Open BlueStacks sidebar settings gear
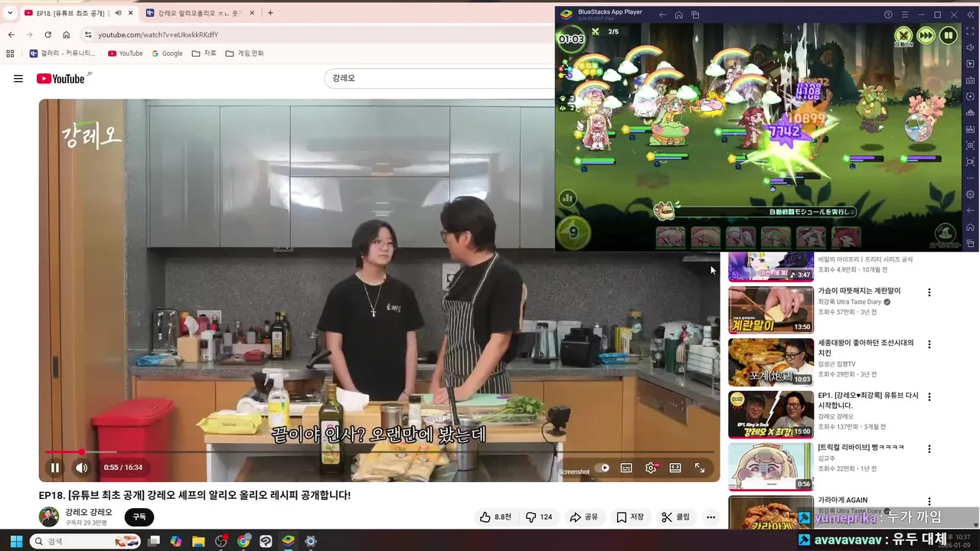Image resolution: width=980 pixels, height=551 pixels. pos(970,194)
